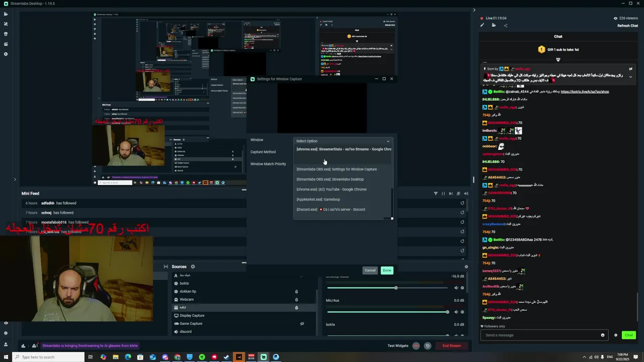Screen dimensions: 644x362
Task: Click the window options list scrollbar
Action: tap(392, 204)
